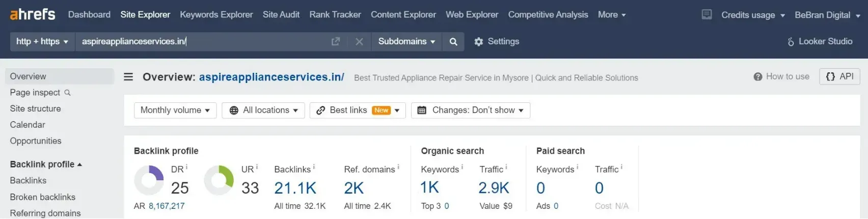Click paid Traffic value 0
This screenshot has width=868, height=219.
600,188
